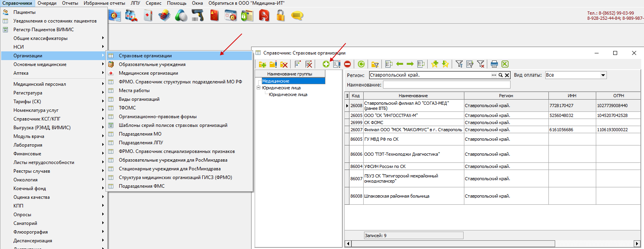The image size is (644, 249).
Task: Click the green plus add record icon
Action: (326, 64)
